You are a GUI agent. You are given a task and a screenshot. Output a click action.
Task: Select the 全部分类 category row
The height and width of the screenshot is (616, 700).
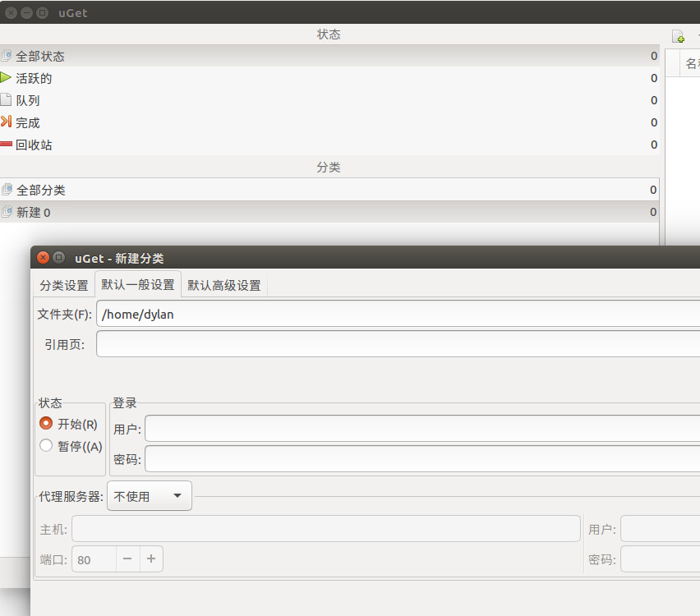329,190
